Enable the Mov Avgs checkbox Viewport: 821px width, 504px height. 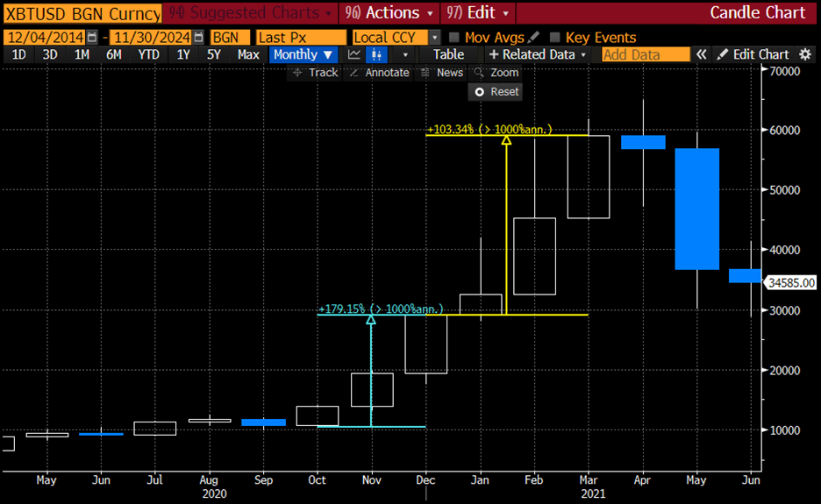(454, 37)
